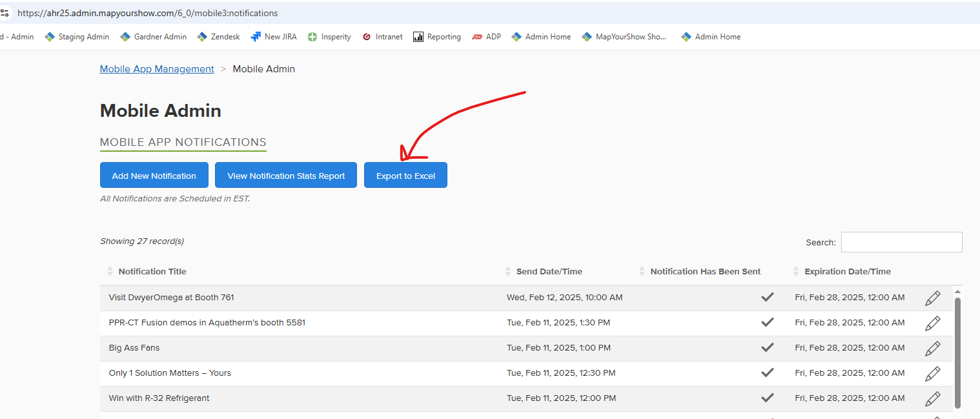Image resolution: width=980 pixels, height=419 pixels.
Task: Open the Zendesk bookmark
Action: tap(218, 37)
